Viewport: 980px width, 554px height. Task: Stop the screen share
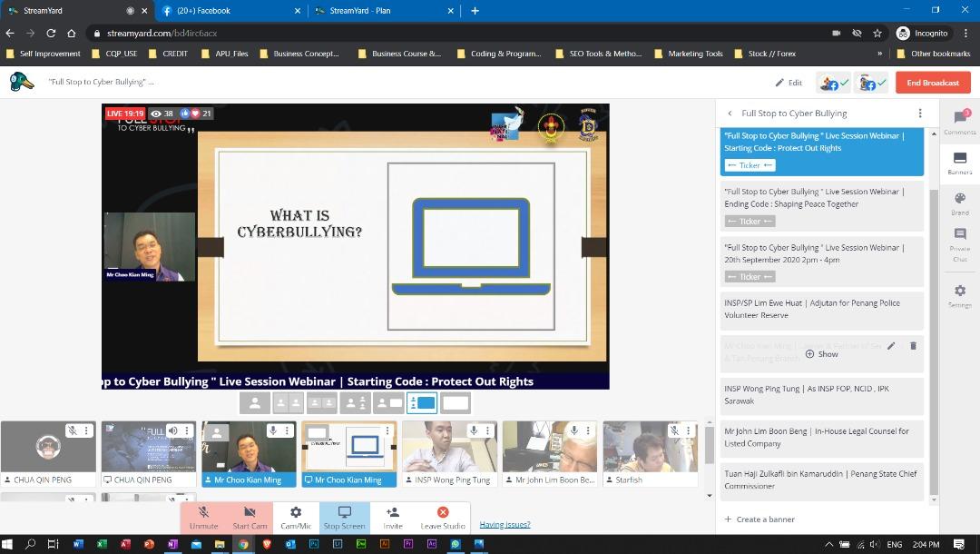344,517
